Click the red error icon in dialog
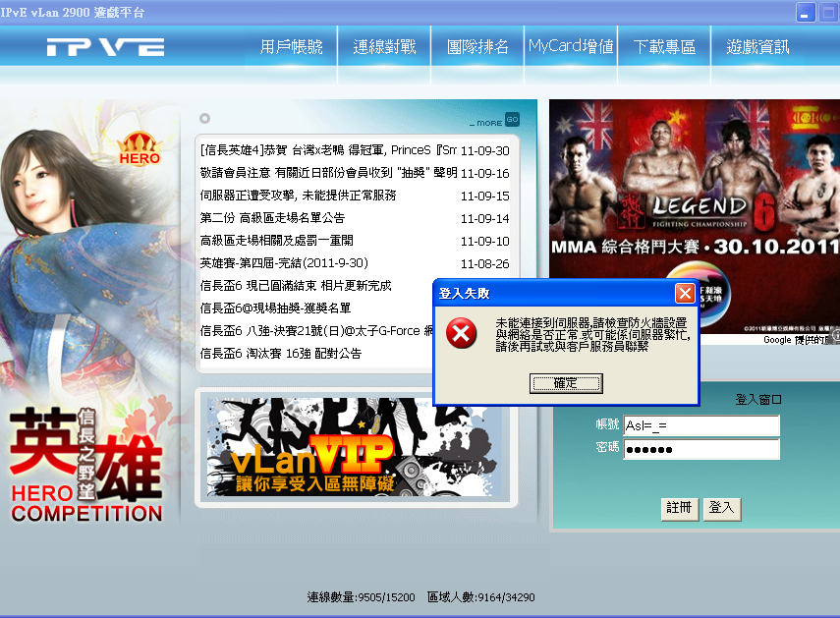The height and width of the screenshot is (618, 840). [461, 333]
